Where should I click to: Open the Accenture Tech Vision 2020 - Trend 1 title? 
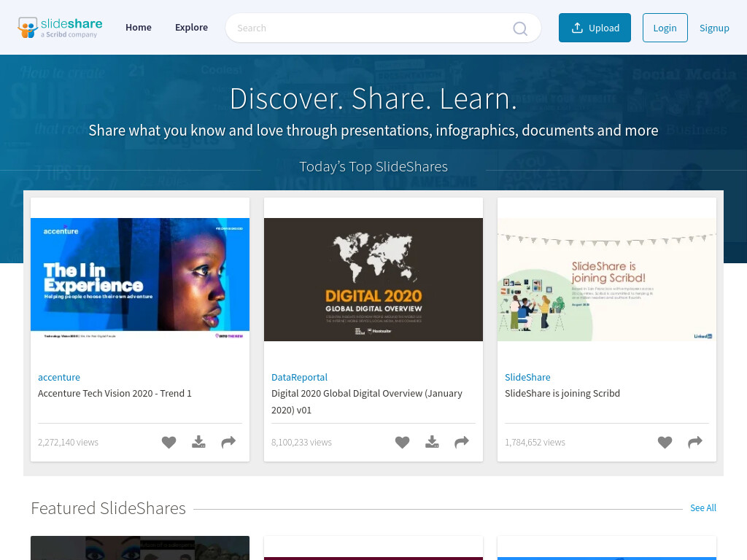click(115, 393)
